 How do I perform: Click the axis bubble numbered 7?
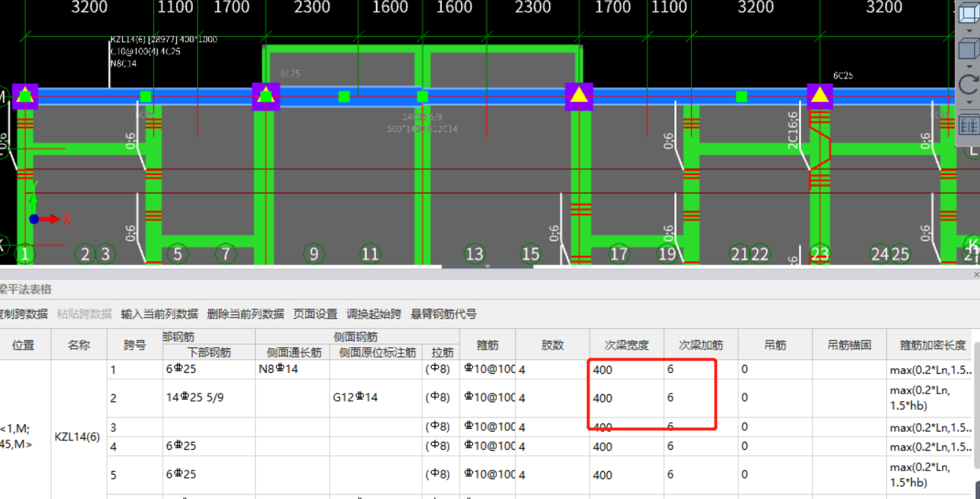[x=226, y=254]
